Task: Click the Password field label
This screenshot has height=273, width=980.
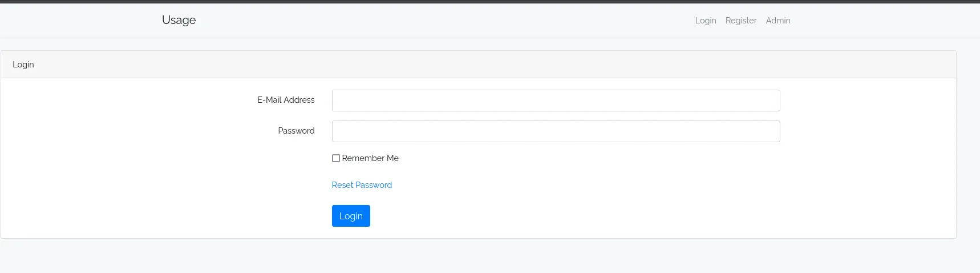Action: (x=296, y=131)
